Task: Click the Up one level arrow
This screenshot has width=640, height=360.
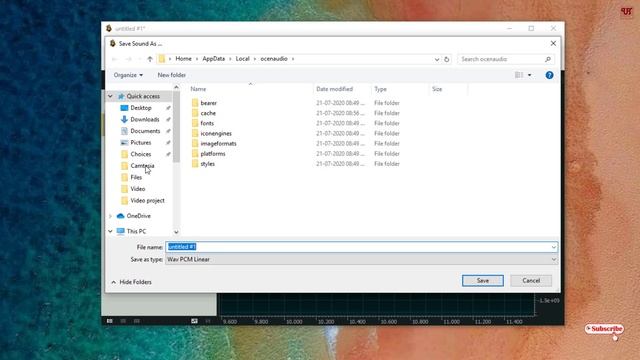Action: 150,59
